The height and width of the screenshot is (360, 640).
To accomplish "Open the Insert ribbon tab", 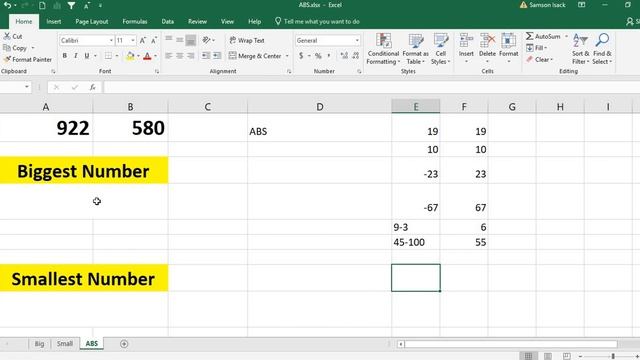I will tap(53, 22).
